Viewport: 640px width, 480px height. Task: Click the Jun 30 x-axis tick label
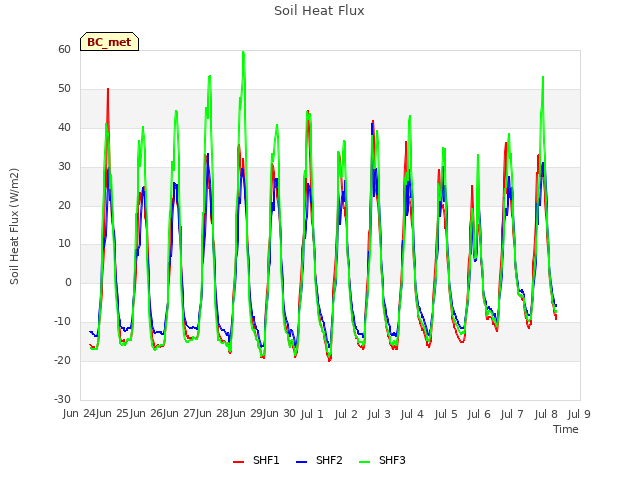click(279, 413)
